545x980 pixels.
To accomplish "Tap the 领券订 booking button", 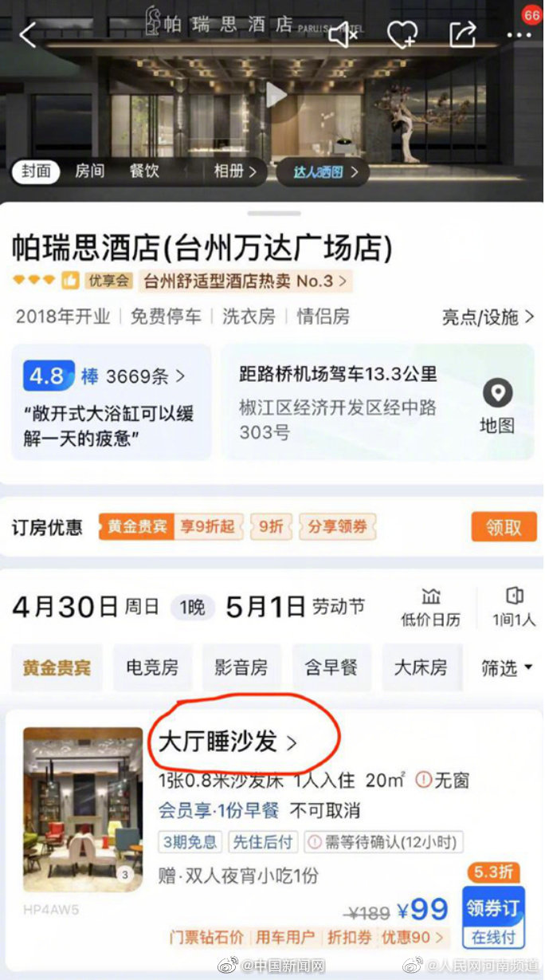I will (493, 917).
